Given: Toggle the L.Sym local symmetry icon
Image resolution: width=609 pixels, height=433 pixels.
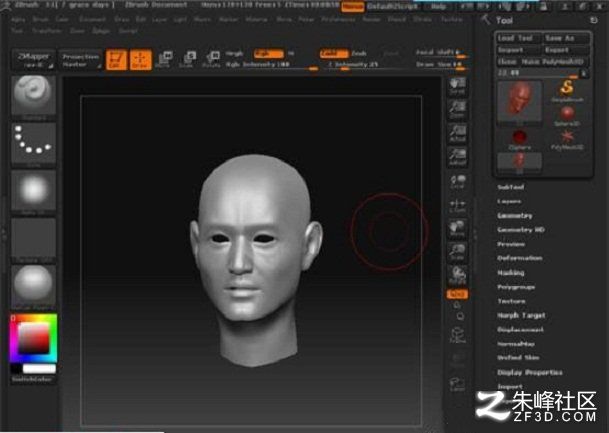Looking at the screenshot, I should [458, 205].
